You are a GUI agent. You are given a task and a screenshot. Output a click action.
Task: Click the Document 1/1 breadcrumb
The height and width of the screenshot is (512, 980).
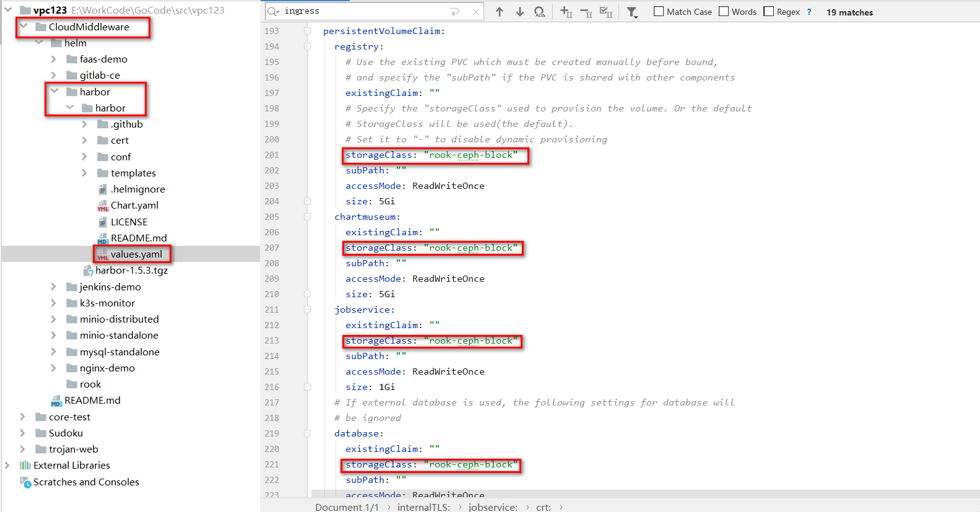click(x=347, y=507)
